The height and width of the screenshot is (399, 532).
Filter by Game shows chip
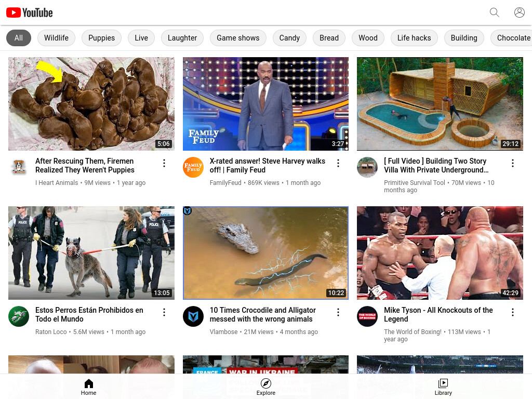point(238,38)
